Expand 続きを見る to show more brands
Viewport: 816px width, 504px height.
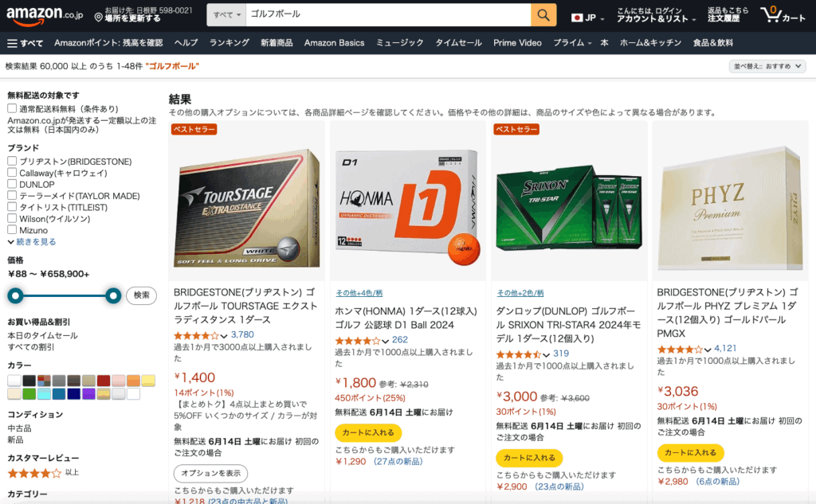[x=32, y=242]
